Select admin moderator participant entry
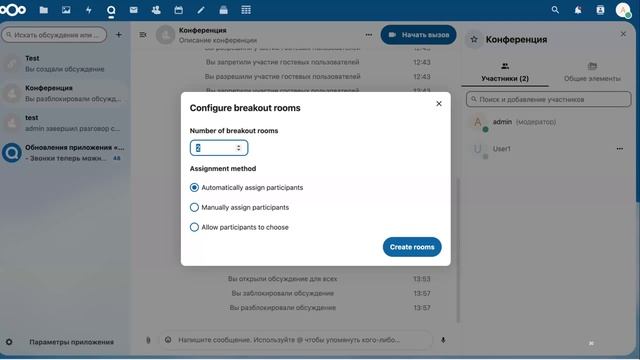640x360 pixels. click(x=548, y=122)
